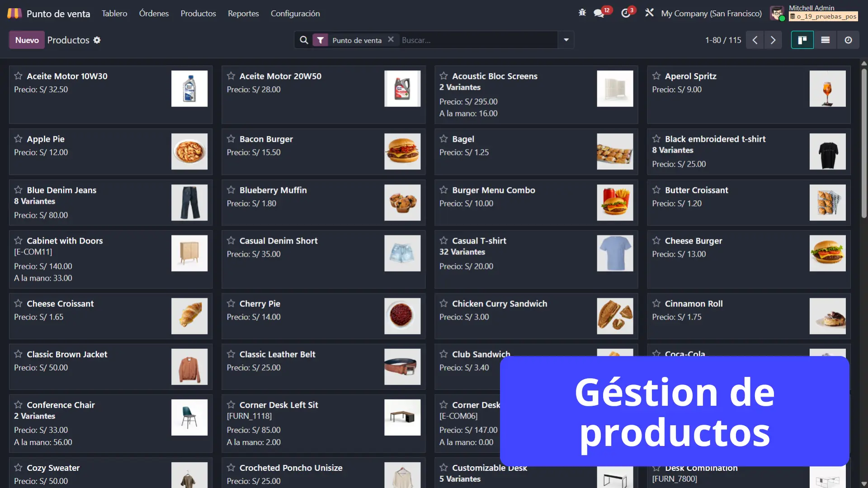Toggle favorite star on Bacon Burger
This screenshot has height=488, width=868.
click(231, 139)
